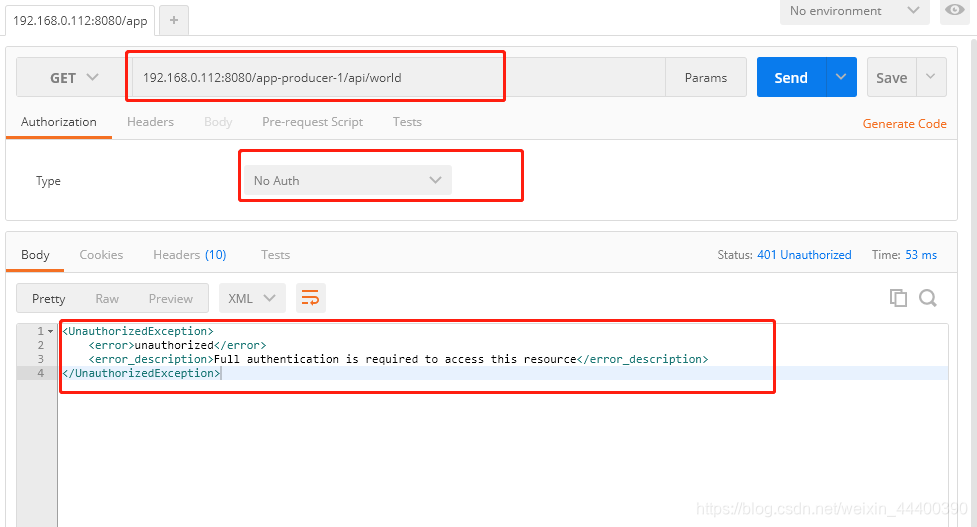The height and width of the screenshot is (527, 977).
Task: Click the Send button
Action: click(791, 77)
